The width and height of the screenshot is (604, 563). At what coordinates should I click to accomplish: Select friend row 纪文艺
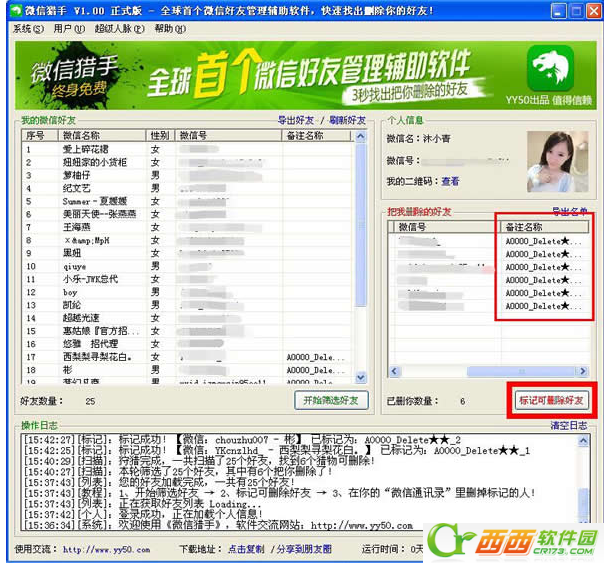pyautogui.click(x=188, y=188)
